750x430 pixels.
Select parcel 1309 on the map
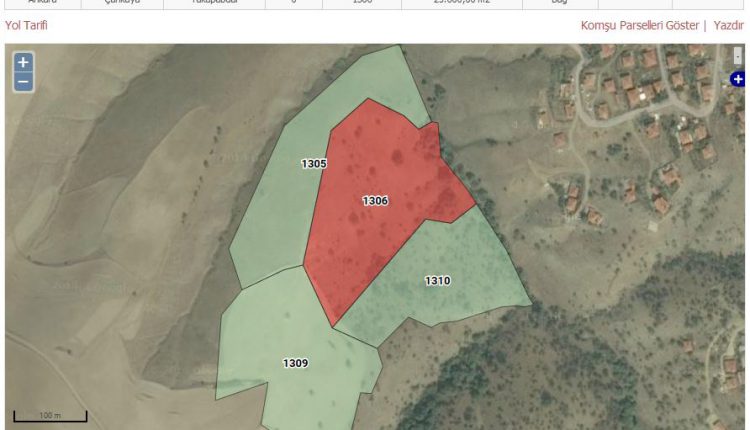[x=300, y=330]
